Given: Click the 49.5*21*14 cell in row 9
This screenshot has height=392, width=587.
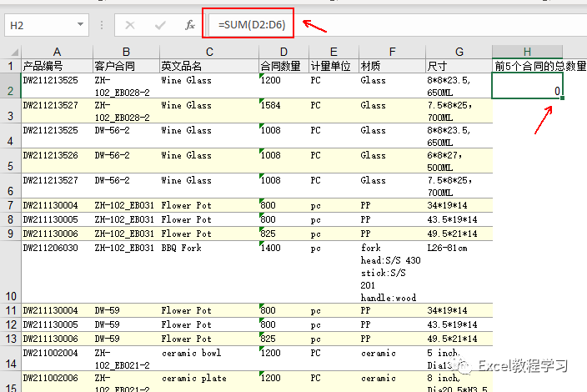Looking at the screenshot, I should (x=459, y=234).
